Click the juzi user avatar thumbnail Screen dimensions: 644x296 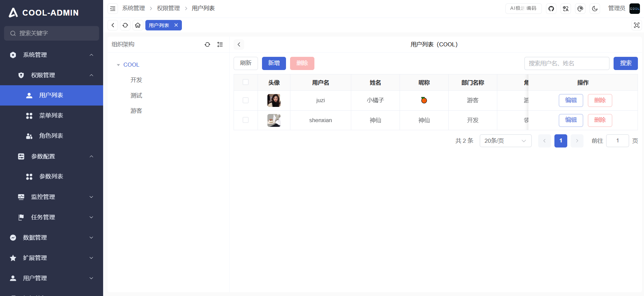click(274, 100)
